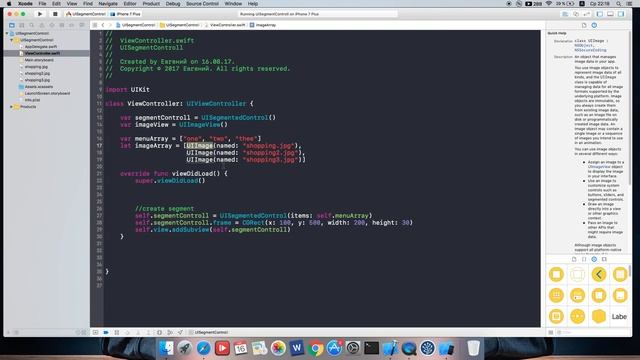Open Terminal from the Dock
Image resolution: width=640 pixels, height=360 pixels.
pyautogui.click(x=371, y=348)
